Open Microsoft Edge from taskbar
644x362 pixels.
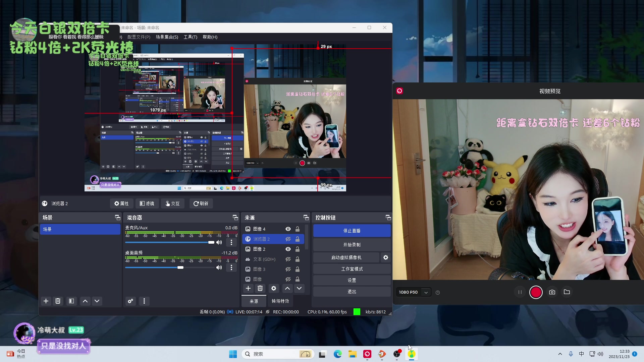click(x=337, y=354)
